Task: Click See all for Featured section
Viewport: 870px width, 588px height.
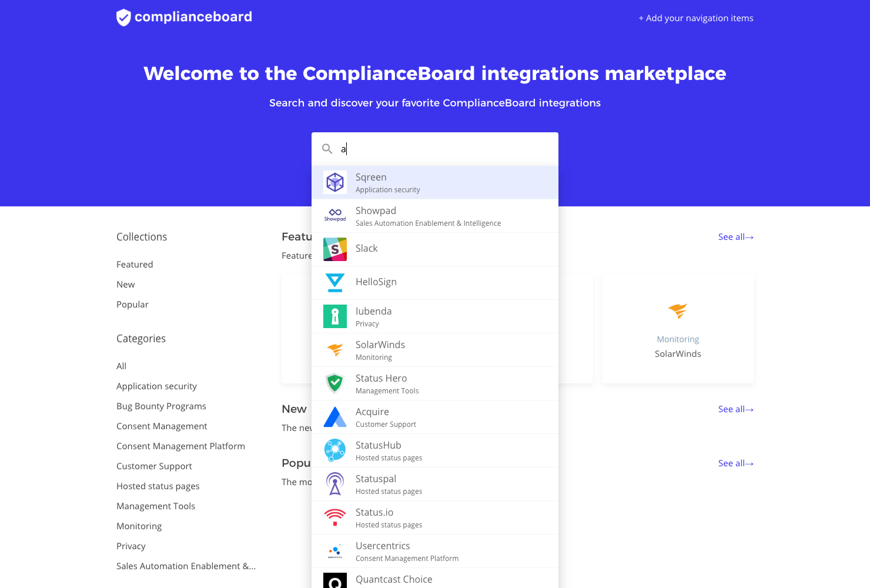Action: [x=736, y=237]
